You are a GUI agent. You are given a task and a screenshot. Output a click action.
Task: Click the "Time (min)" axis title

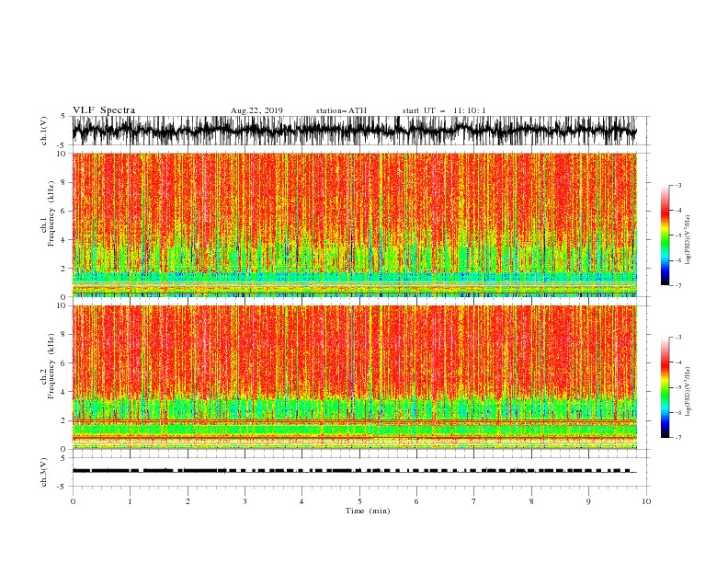368,511
